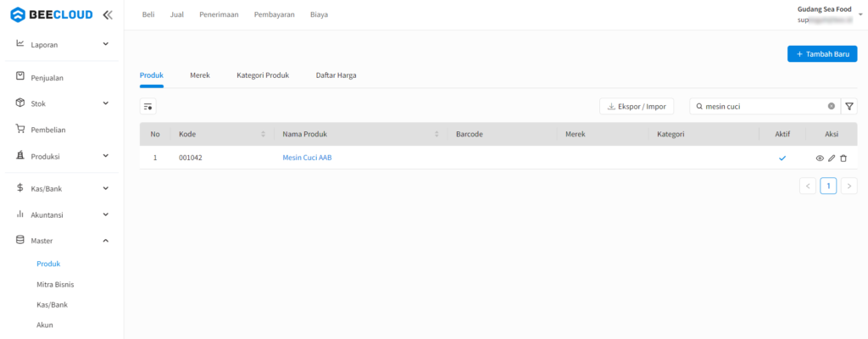The width and height of the screenshot is (868, 339).
Task: Switch to the Kategori Produk tab
Action: click(263, 75)
